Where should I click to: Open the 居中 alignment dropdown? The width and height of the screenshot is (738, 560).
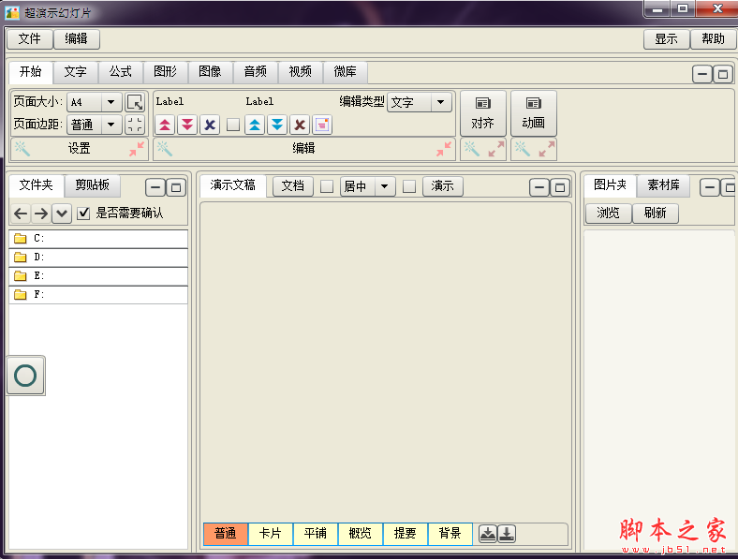(x=367, y=186)
